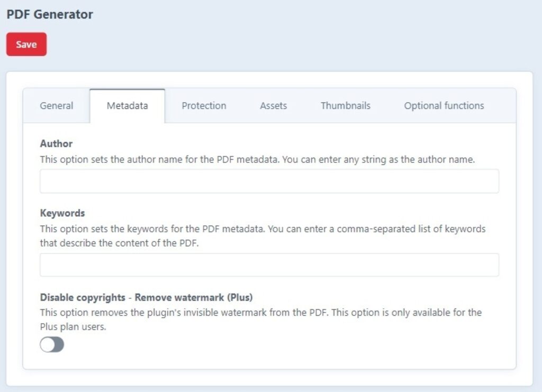Select the Assets tab
This screenshot has width=542, height=392.
[x=273, y=106]
